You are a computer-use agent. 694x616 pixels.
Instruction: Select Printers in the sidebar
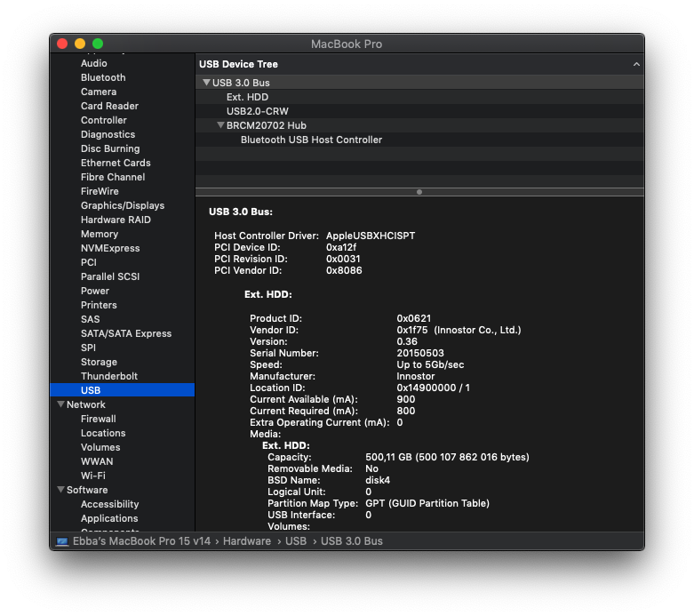click(x=99, y=305)
